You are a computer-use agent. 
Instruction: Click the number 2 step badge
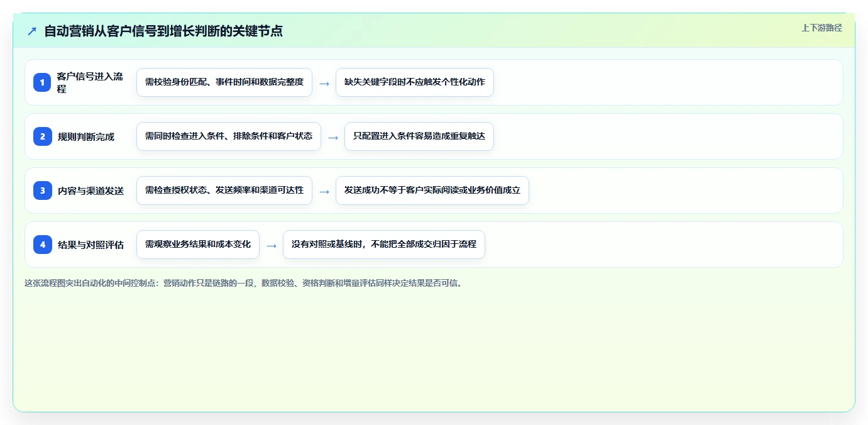43,136
